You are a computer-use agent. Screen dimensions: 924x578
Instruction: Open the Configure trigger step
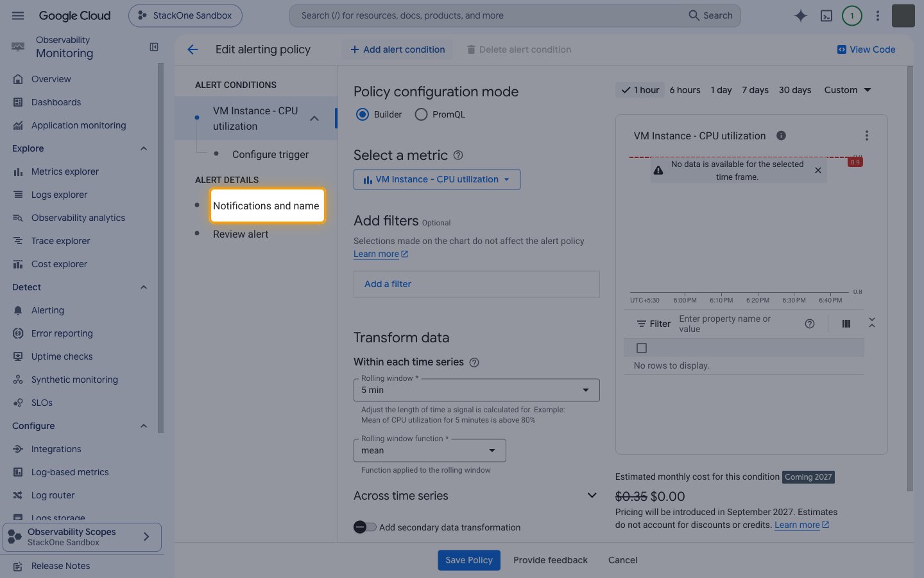pos(270,154)
